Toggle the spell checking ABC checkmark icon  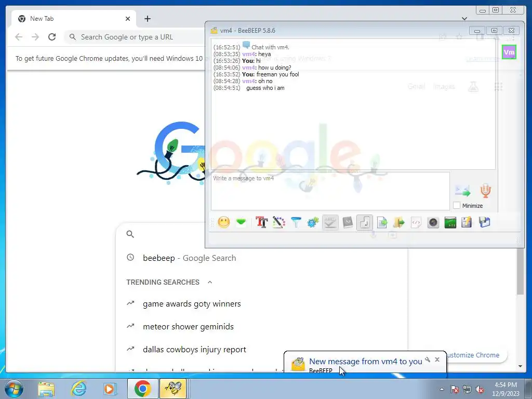point(330,222)
